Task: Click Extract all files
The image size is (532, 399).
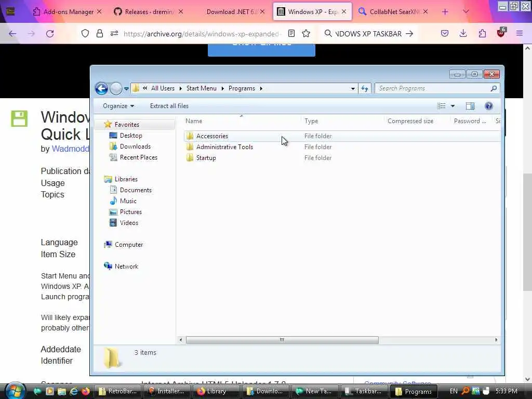Action: click(x=169, y=106)
